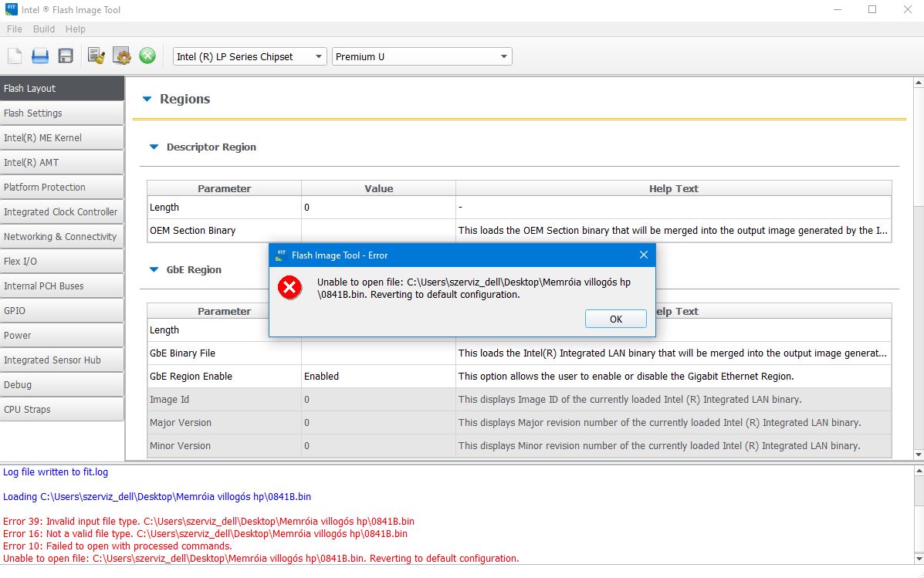The image size is (924, 578).
Task: Open the Build menu
Action: point(44,29)
